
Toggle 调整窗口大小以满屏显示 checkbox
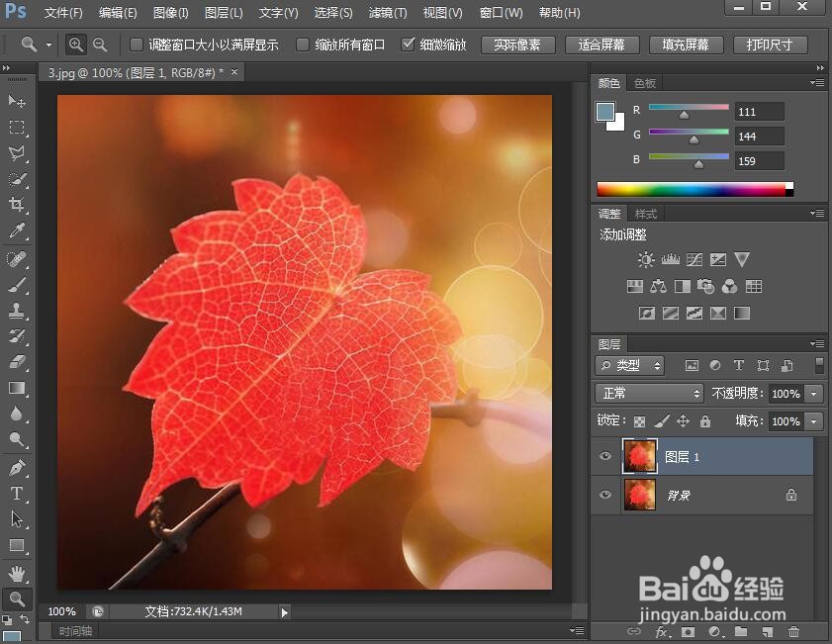[x=137, y=45]
